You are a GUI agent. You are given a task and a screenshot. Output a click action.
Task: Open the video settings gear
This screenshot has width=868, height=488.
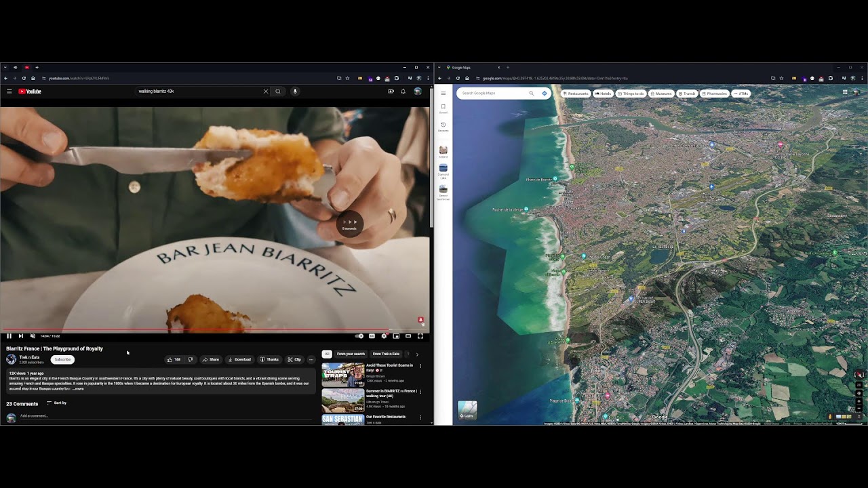pyautogui.click(x=384, y=336)
